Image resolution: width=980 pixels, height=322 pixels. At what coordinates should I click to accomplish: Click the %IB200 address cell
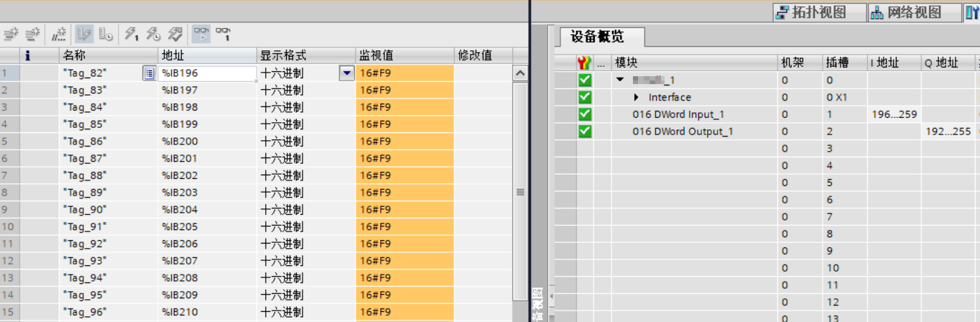click(207, 141)
